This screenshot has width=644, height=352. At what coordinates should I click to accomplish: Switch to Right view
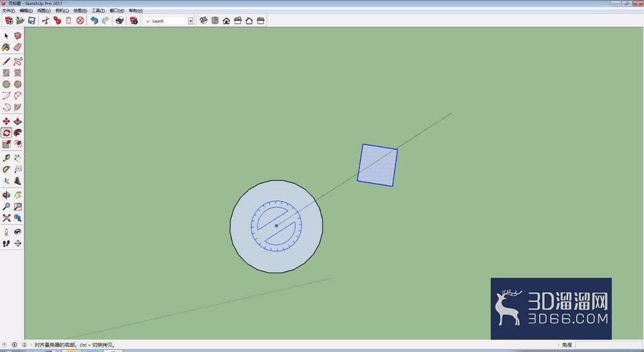click(238, 21)
